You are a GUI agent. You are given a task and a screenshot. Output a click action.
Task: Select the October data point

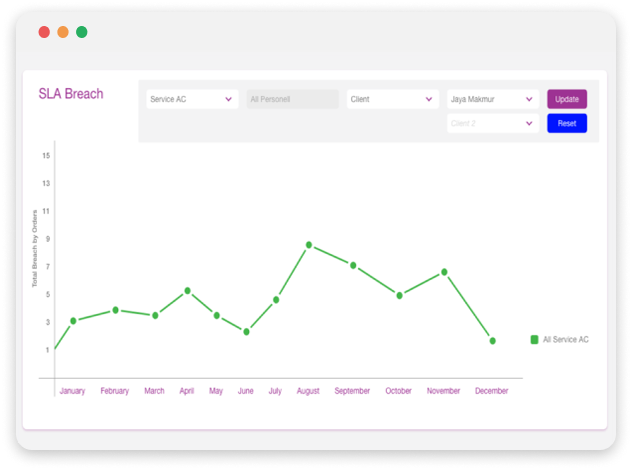(x=399, y=295)
